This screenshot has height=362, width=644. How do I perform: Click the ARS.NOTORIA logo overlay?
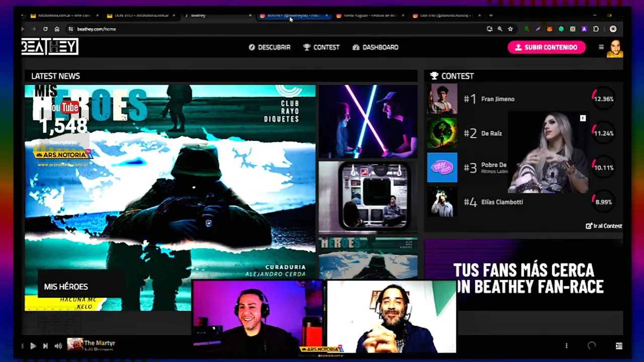(62, 154)
